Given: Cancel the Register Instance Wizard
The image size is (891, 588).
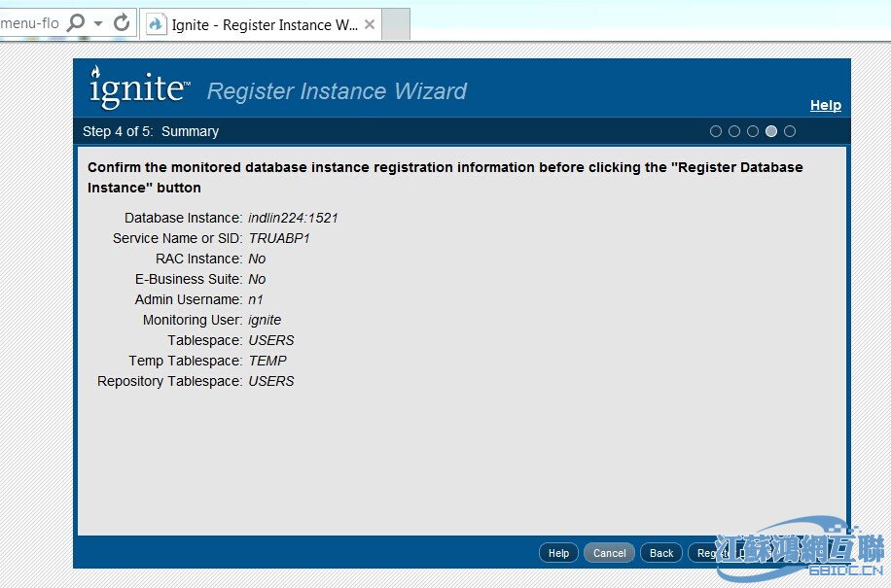Looking at the screenshot, I should click(609, 553).
